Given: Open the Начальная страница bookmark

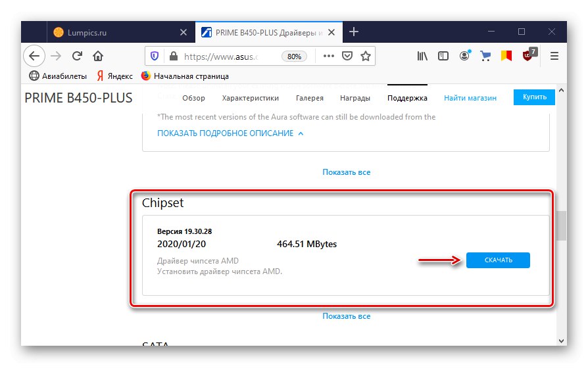Looking at the screenshot, I should (x=185, y=76).
